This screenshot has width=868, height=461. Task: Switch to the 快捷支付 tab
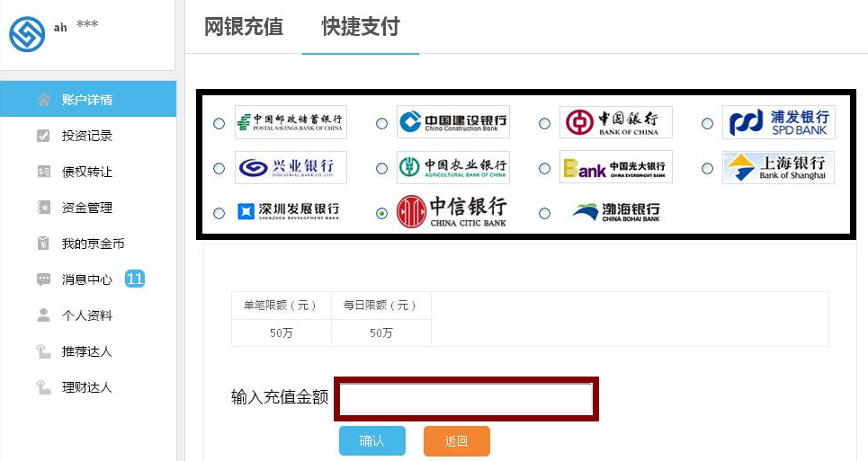(x=361, y=27)
